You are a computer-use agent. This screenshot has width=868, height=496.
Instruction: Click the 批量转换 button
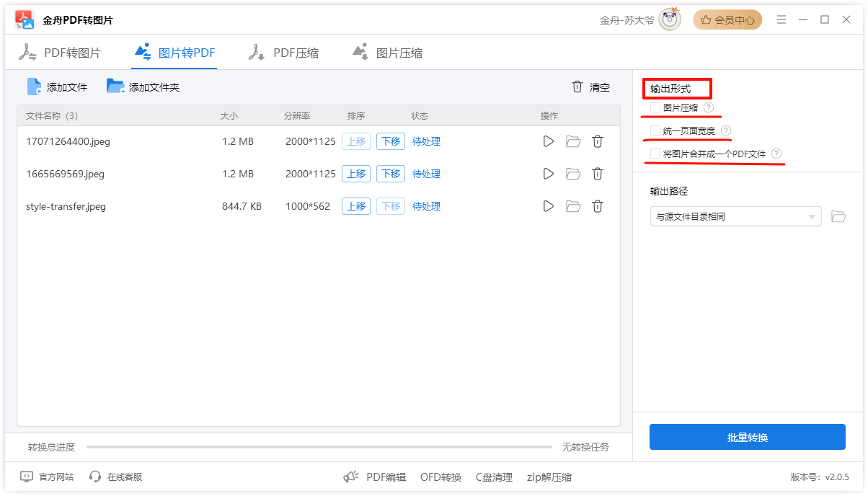[x=747, y=437]
